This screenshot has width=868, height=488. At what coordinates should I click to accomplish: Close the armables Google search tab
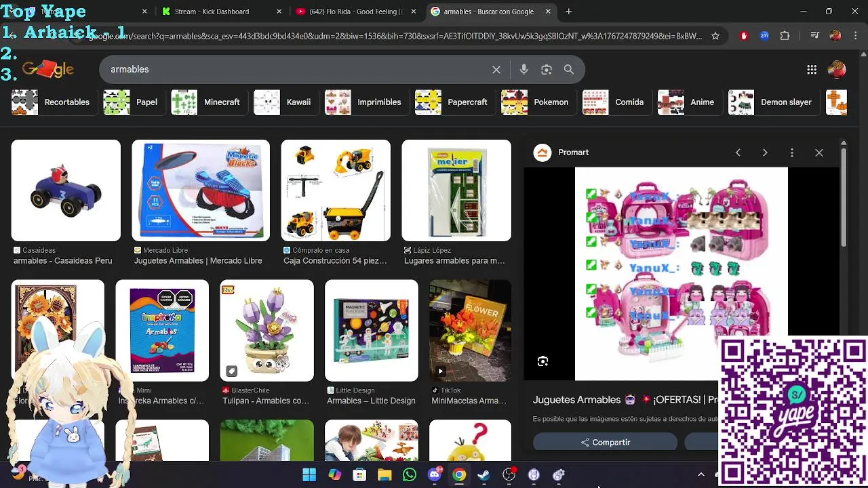tap(548, 12)
